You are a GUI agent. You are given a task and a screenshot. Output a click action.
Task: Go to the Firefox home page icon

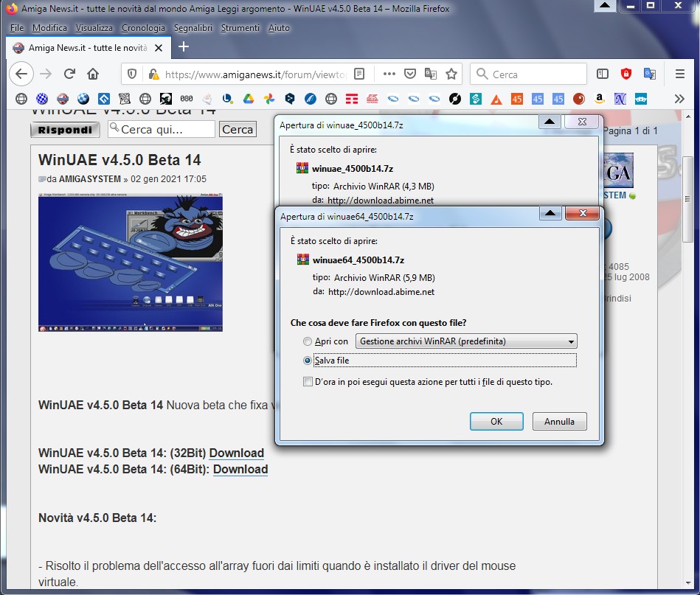[x=93, y=74]
